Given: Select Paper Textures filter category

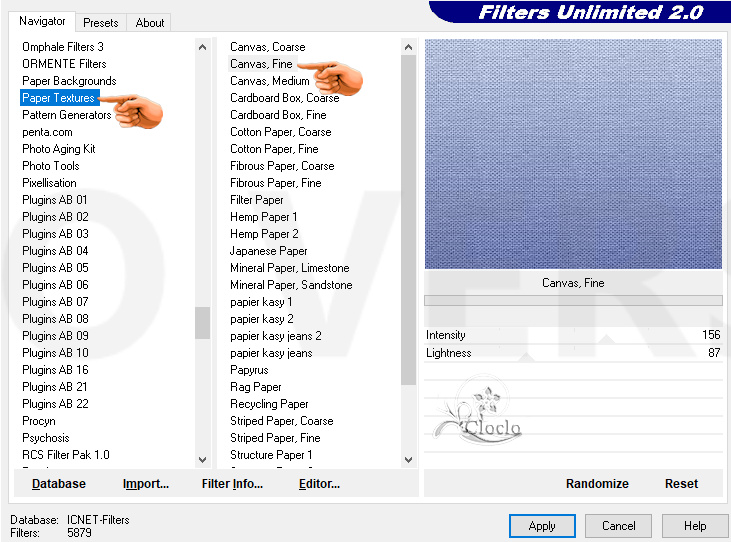Looking at the screenshot, I should pyautogui.click(x=58, y=98).
